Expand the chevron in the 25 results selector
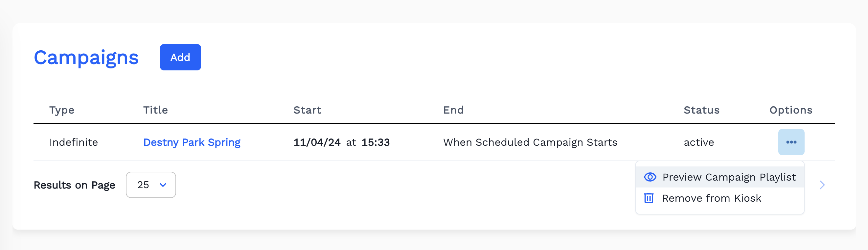 (x=163, y=185)
